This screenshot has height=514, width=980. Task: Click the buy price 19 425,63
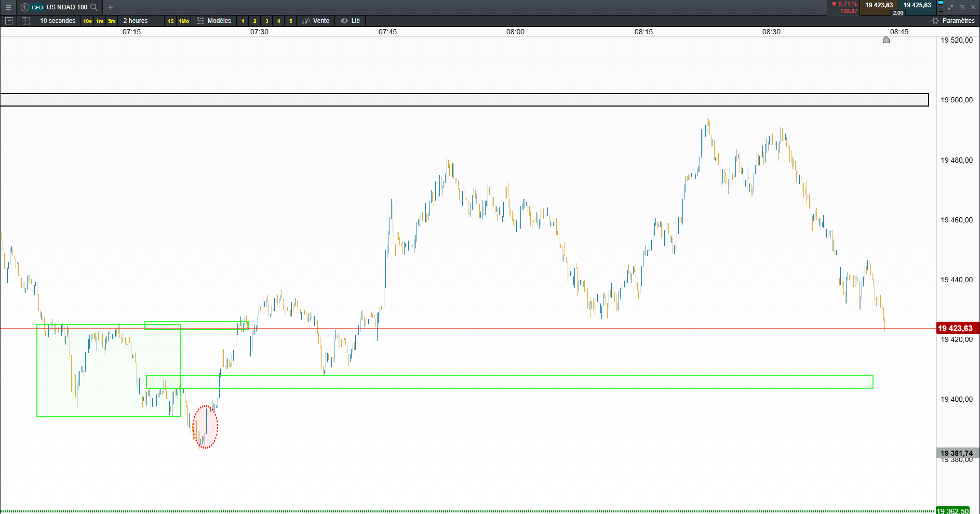click(x=917, y=5)
